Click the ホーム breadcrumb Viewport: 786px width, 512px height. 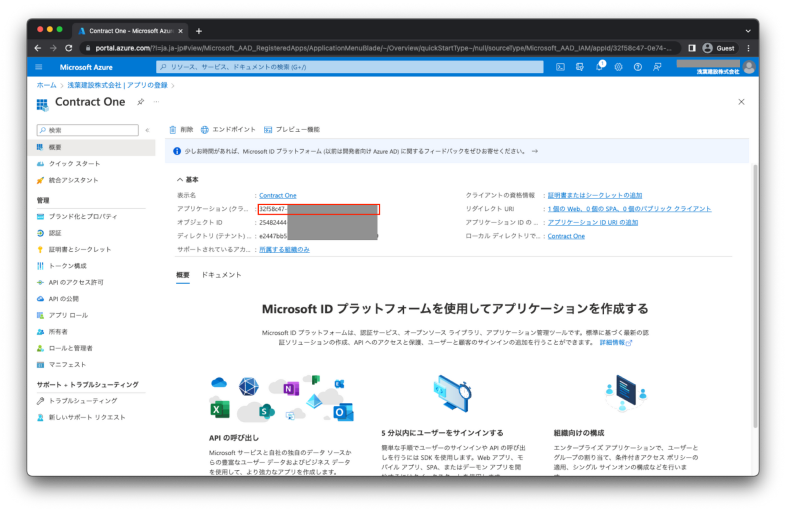[47, 85]
